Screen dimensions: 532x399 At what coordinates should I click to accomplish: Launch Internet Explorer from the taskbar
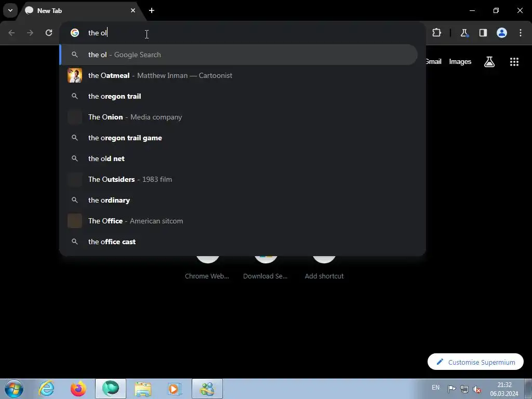[46, 389]
